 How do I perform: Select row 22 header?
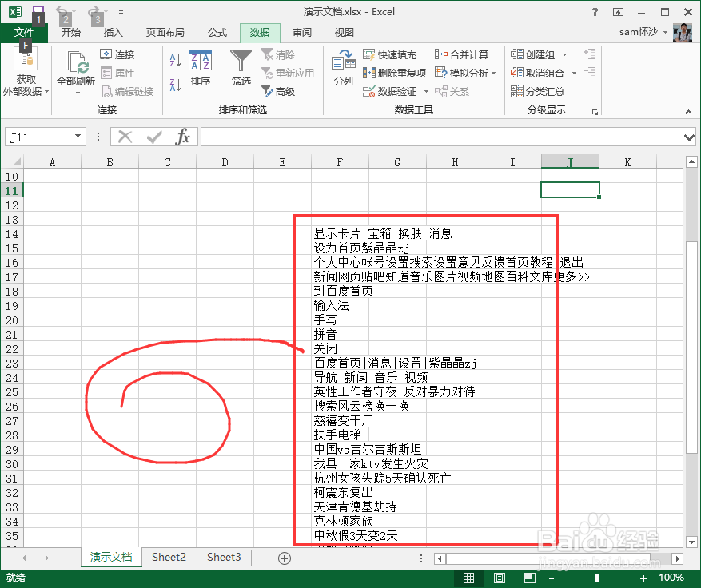point(12,349)
